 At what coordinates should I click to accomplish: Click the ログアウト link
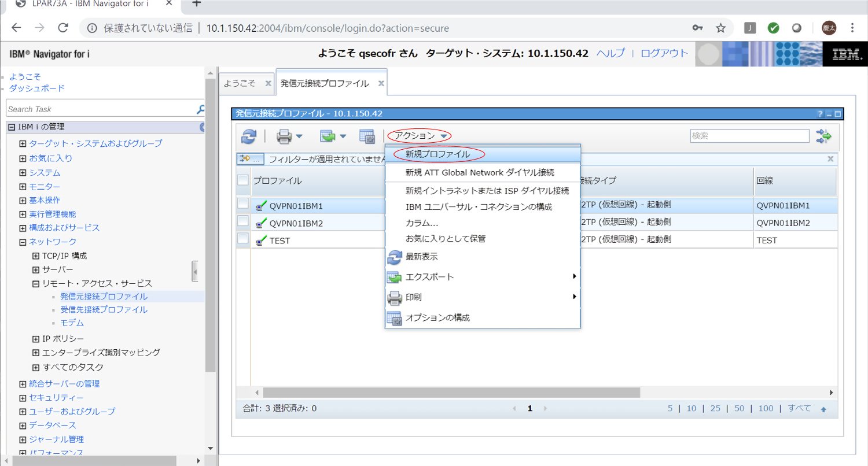tap(664, 53)
